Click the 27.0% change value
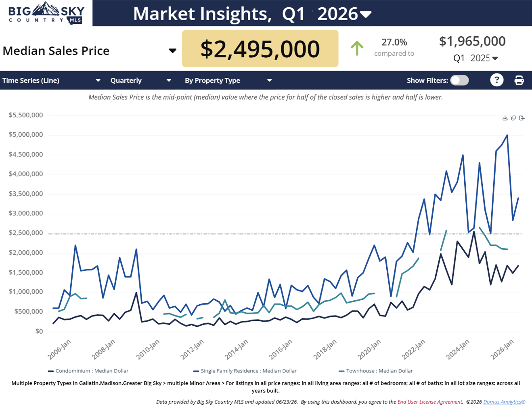 [x=394, y=42]
